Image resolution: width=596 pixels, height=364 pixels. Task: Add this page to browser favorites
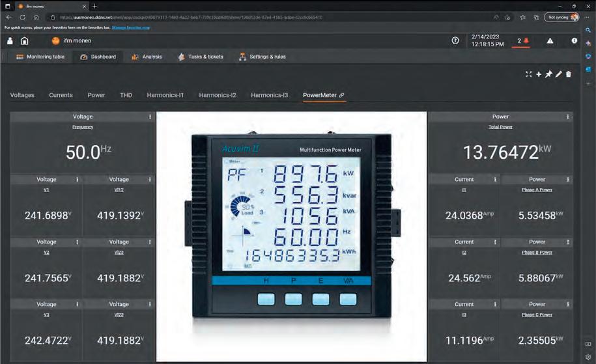coord(507,17)
